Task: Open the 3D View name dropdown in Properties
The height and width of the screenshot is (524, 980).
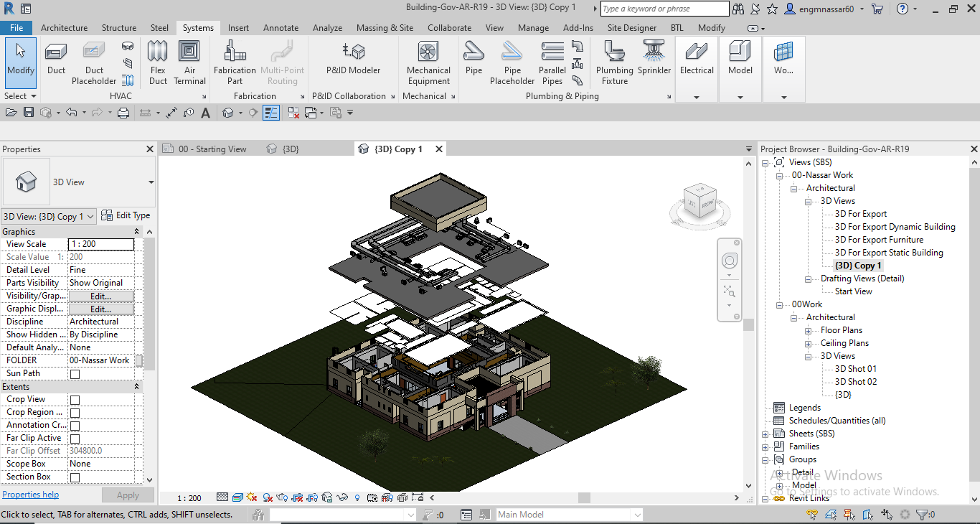Action: pos(92,215)
